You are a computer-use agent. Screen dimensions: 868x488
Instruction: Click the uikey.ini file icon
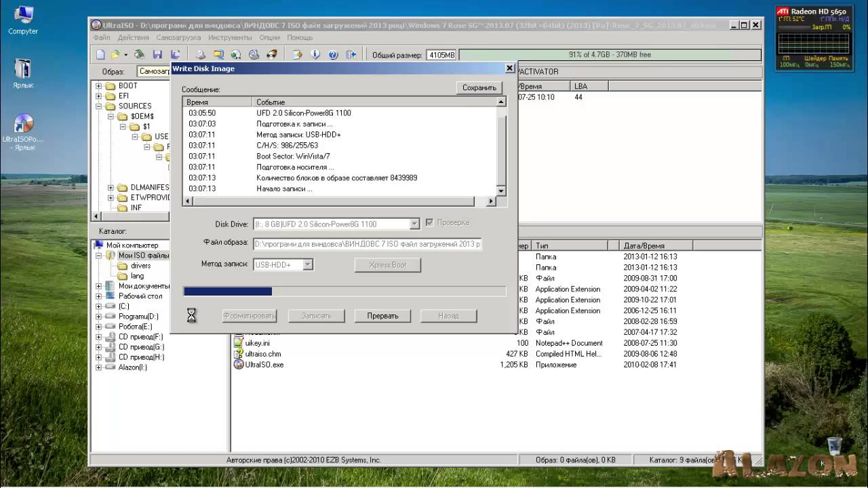point(239,343)
